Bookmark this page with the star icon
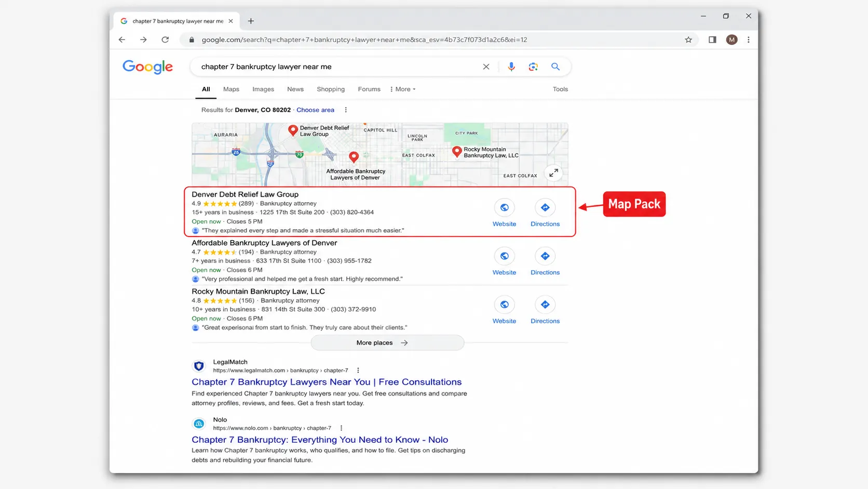The width and height of the screenshot is (868, 489). 688,39
